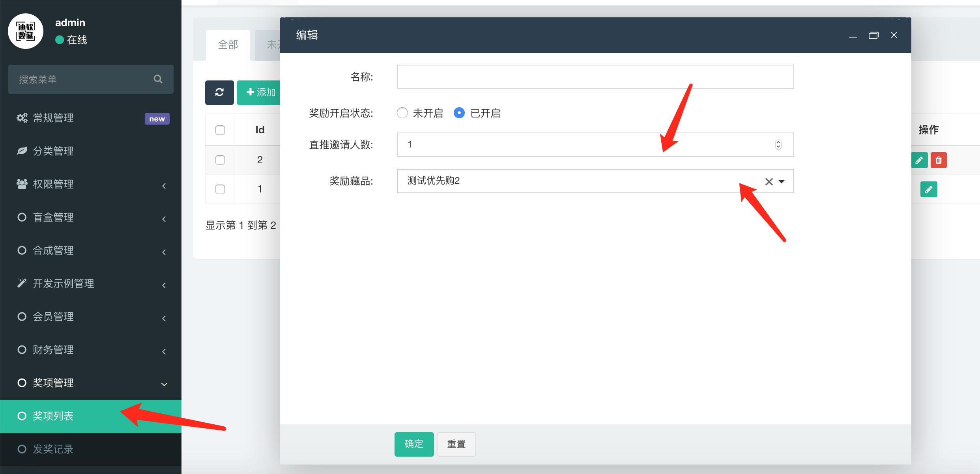Select the 未开启 radio option

pyautogui.click(x=402, y=113)
